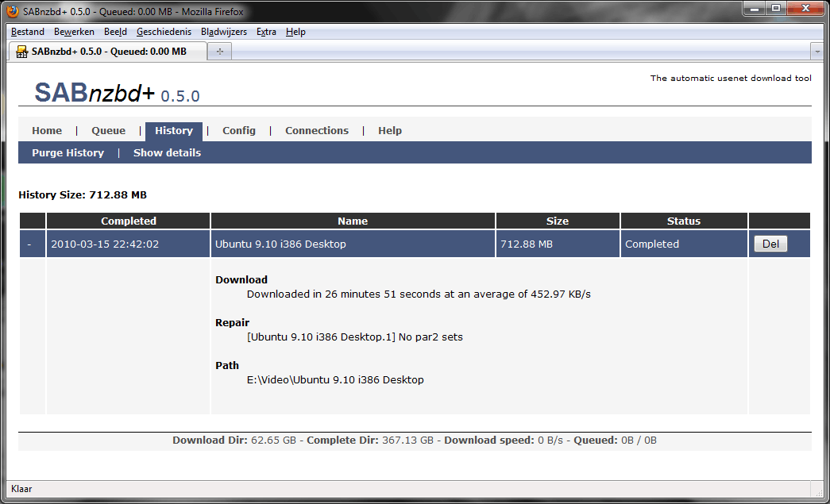
Task: Go to the Home page link
Action: pyautogui.click(x=47, y=131)
